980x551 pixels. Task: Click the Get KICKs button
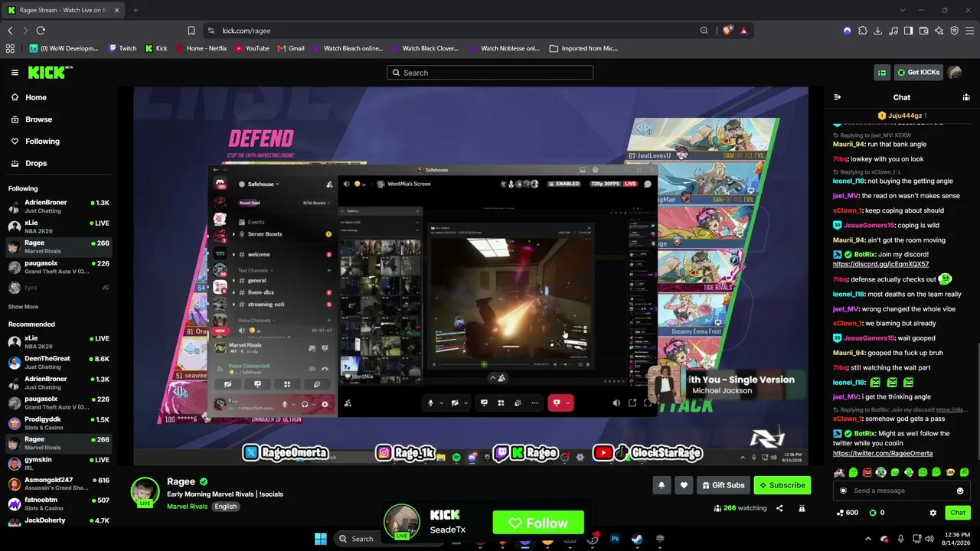[x=917, y=73]
